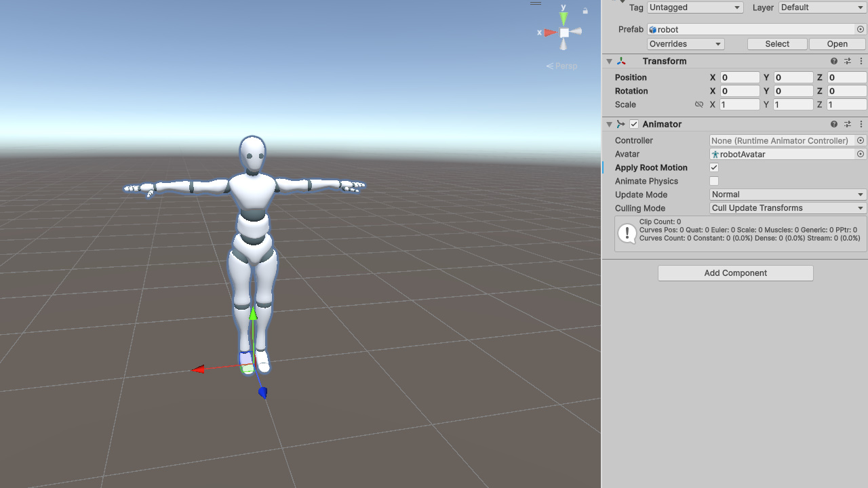Click Transform preset selector icon
Viewport: 868px width, 488px height.
847,61
